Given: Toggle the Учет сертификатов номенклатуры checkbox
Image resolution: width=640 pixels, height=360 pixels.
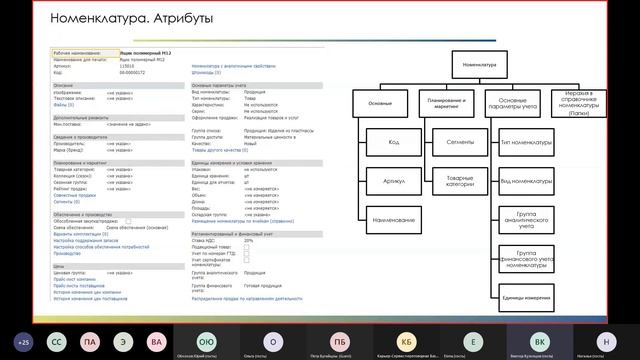Looking at the screenshot, I should [246, 260].
